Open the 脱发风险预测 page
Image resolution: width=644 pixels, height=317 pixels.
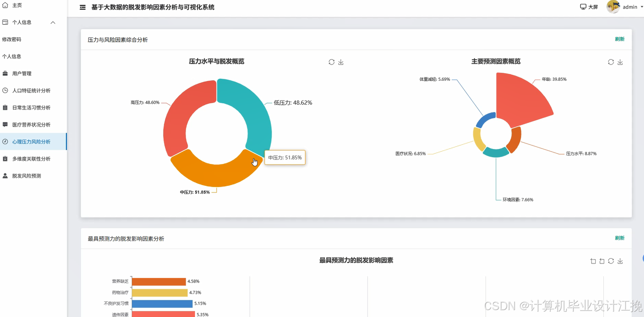pos(26,176)
